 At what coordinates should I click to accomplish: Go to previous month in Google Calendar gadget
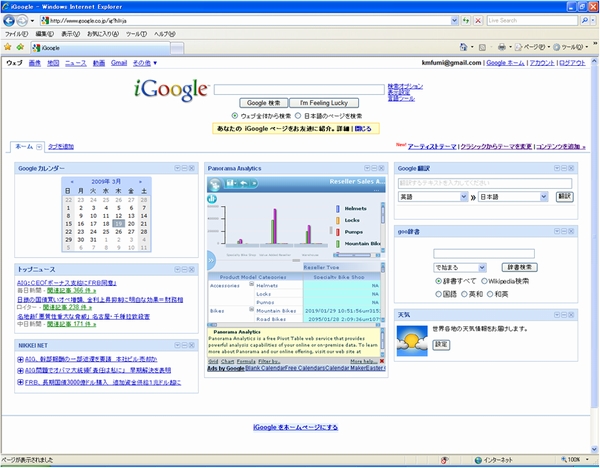[x=72, y=182]
